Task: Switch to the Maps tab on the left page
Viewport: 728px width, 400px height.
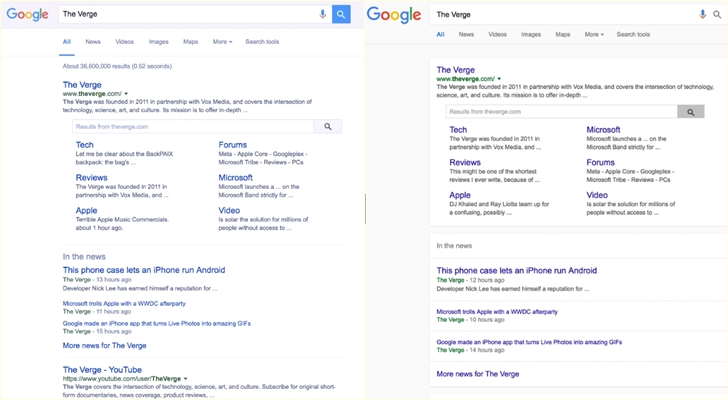Action: (x=190, y=42)
